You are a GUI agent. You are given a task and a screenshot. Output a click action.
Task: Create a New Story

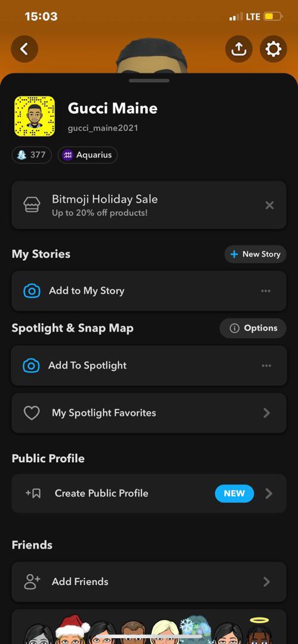point(255,254)
